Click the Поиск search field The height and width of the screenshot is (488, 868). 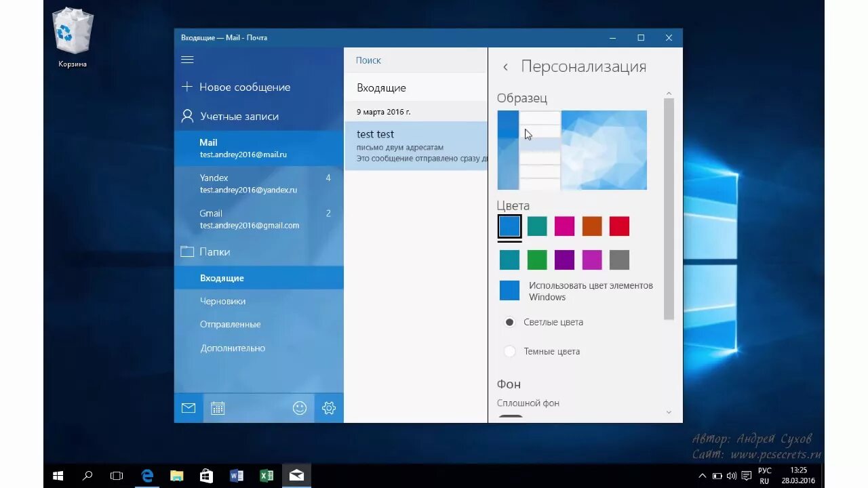(x=416, y=60)
